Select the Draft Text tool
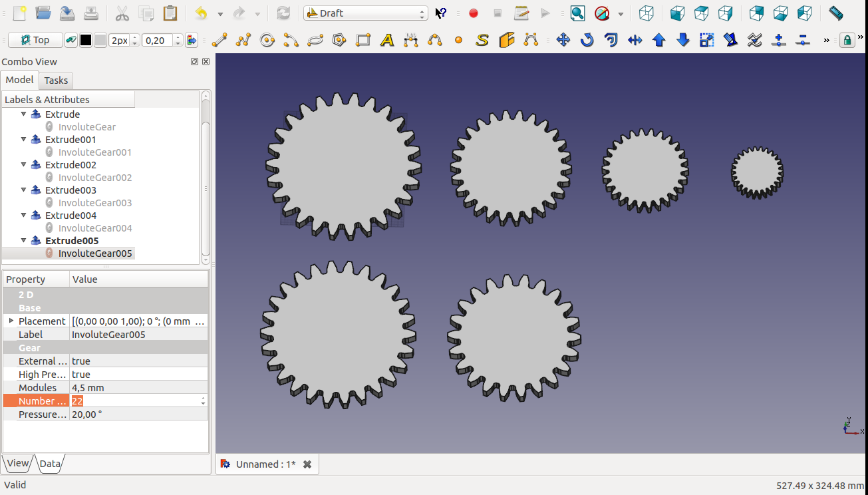 [387, 41]
